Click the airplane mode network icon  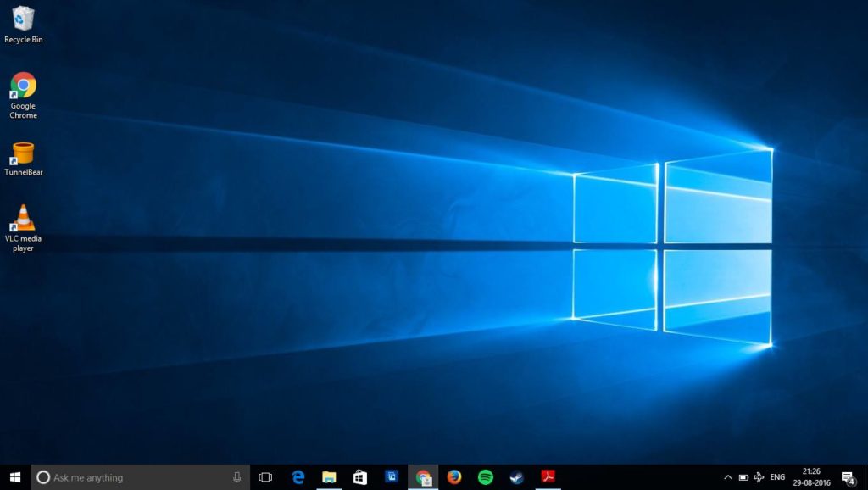coord(759,477)
